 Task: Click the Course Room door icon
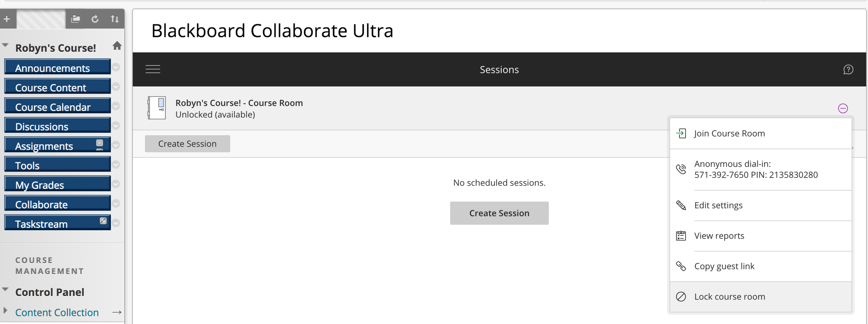tap(157, 108)
